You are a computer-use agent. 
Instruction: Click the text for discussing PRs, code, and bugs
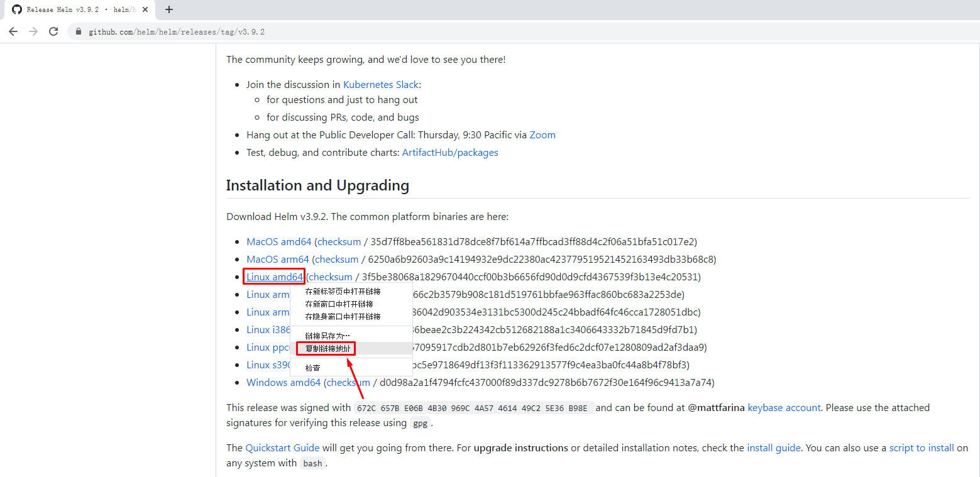[343, 117]
